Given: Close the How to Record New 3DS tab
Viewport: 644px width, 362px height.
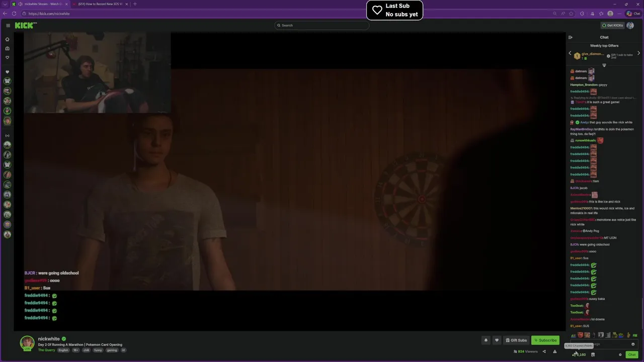Looking at the screenshot, I should 126,4.
